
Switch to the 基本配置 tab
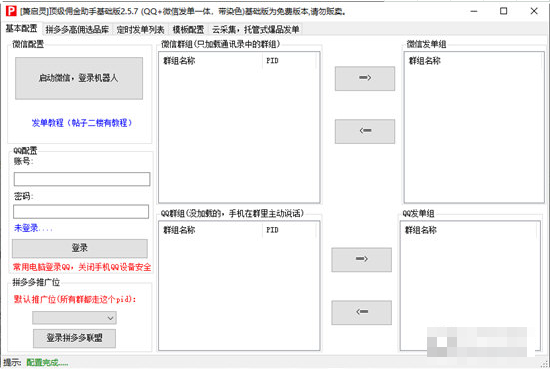[21, 28]
